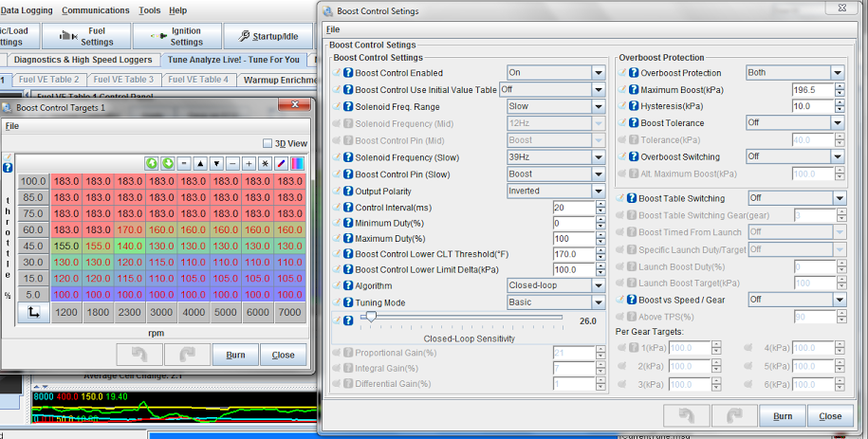Increase the Control Interval spinner value
The image size is (868, 439).
click(x=599, y=204)
